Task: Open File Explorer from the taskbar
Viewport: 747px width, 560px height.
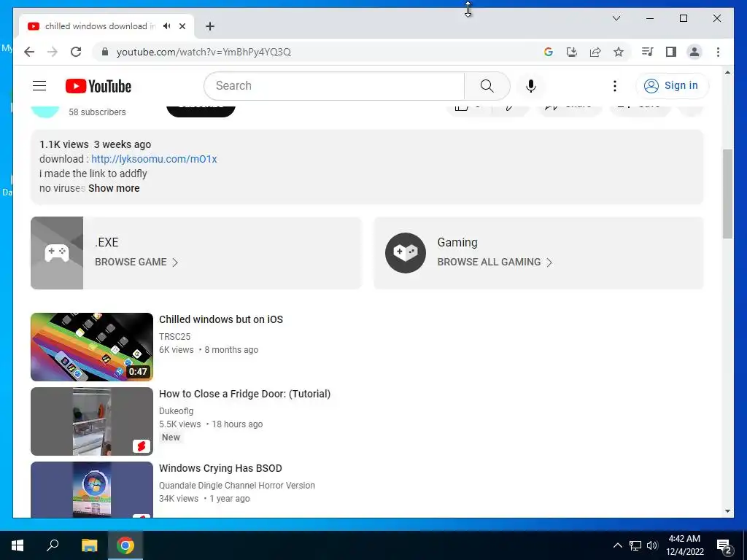Action: (89, 545)
